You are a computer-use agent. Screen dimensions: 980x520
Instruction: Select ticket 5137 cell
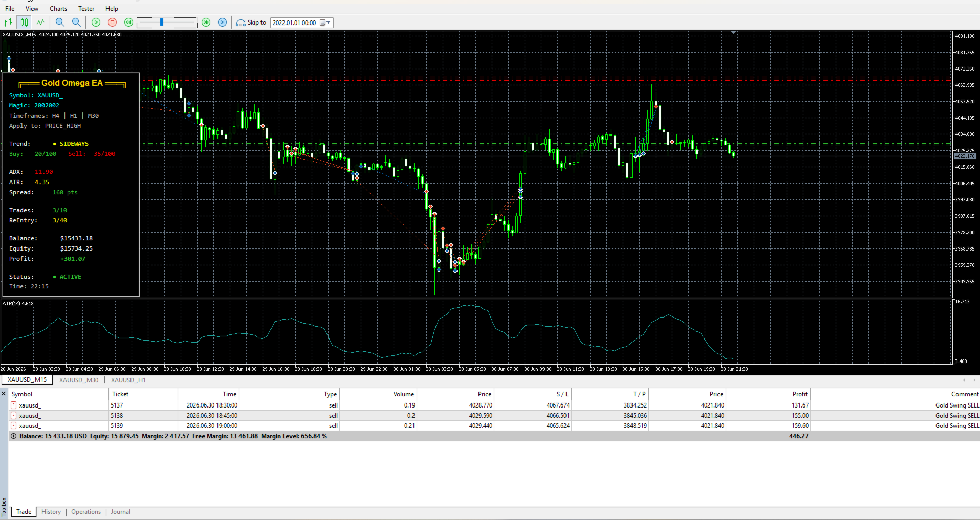click(x=117, y=405)
